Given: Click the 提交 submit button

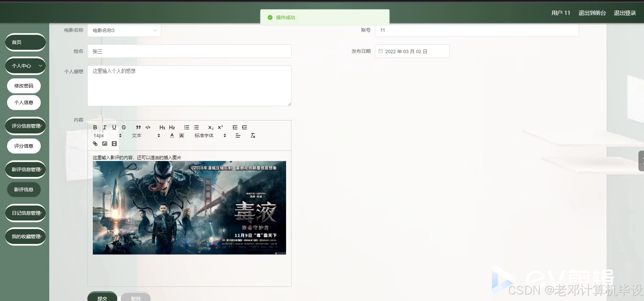Looking at the screenshot, I should point(102,297).
